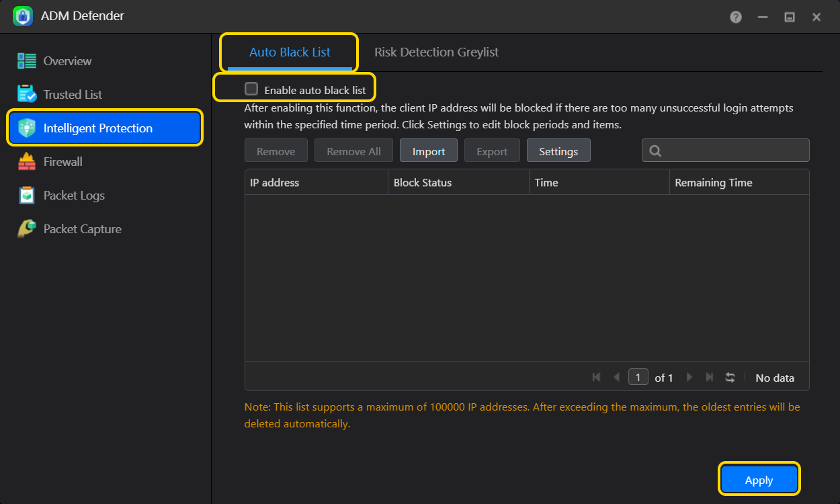Select the Packet Capture icon
Screen dimensions: 840x504
click(x=27, y=229)
